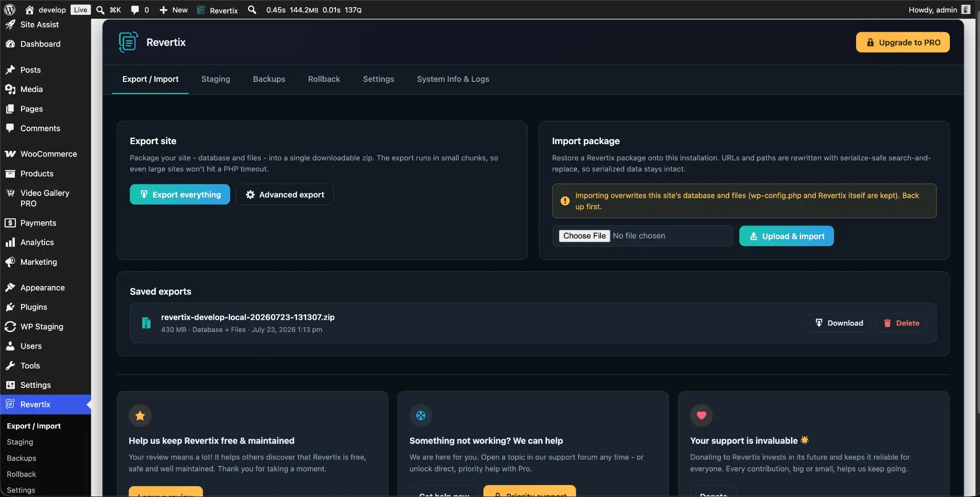Click the New plus icon in admin bar
The height and width of the screenshot is (497, 980).
tap(163, 10)
